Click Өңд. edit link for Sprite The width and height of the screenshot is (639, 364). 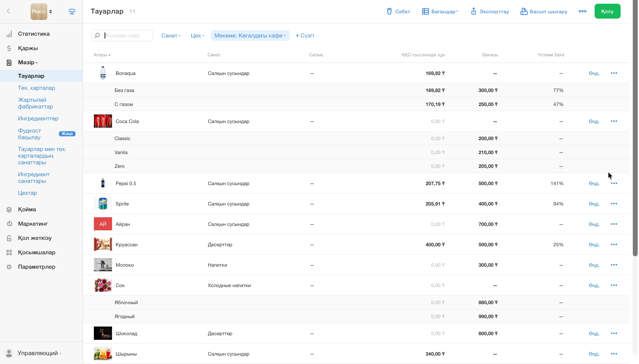coord(594,204)
